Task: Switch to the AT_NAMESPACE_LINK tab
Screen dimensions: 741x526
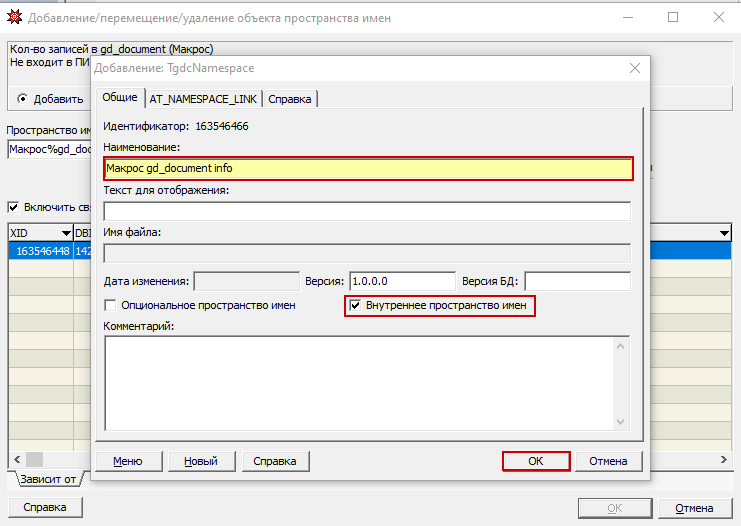Action: pos(202,98)
